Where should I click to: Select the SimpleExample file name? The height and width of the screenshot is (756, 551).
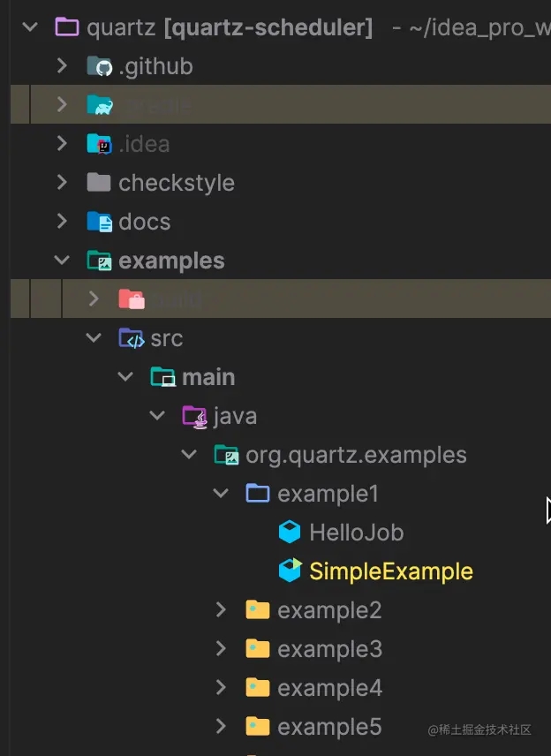(x=390, y=571)
